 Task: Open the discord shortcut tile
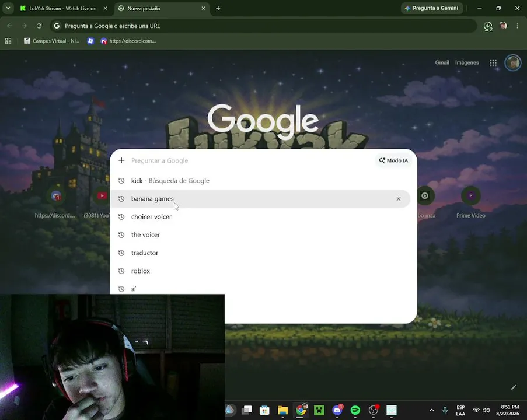pyautogui.click(x=55, y=202)
